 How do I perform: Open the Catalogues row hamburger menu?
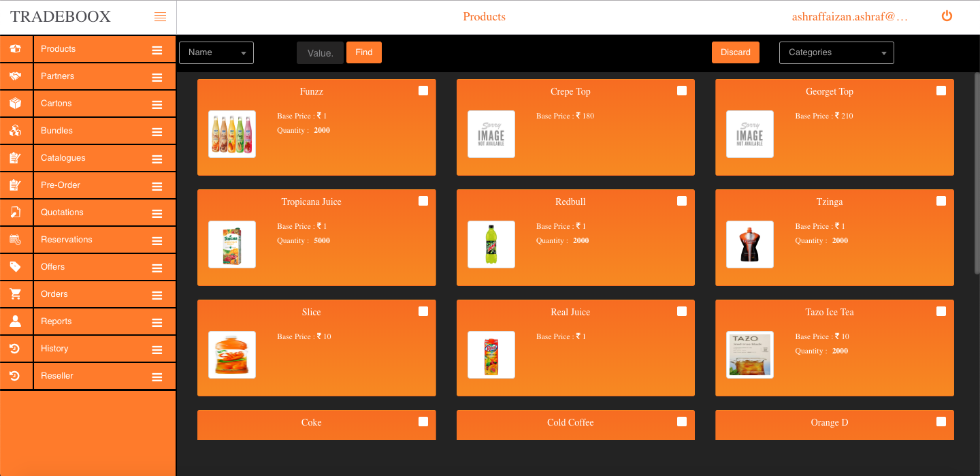coord(157,159)
